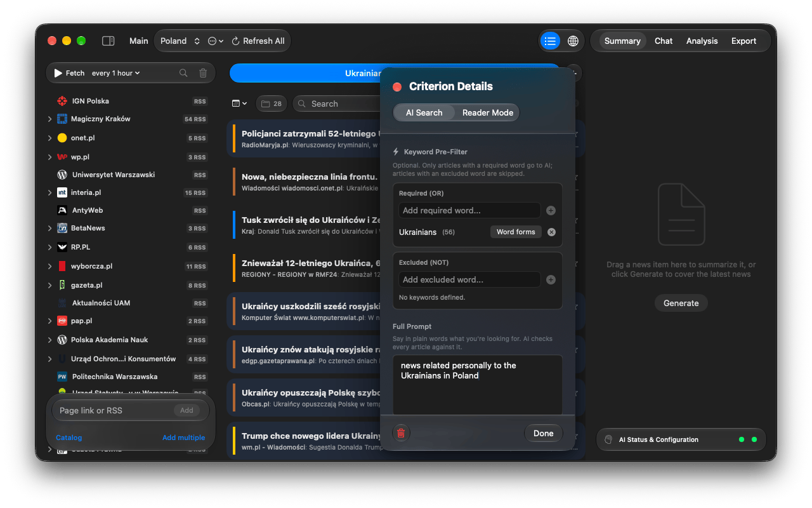Remove the Ukrainians keyword with x icon
Viewport: 812px width, 508px height.
click(x=551, y=232)
